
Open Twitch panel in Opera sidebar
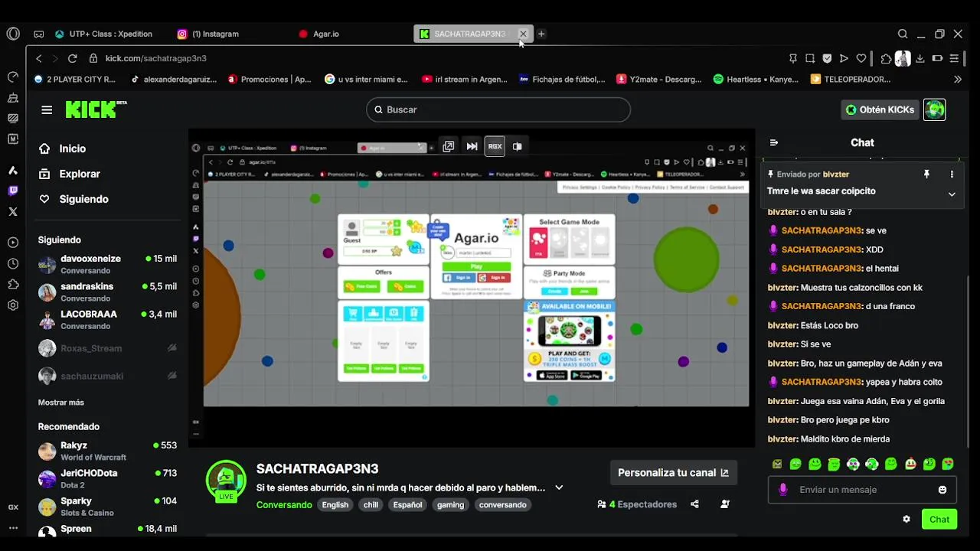13,191
